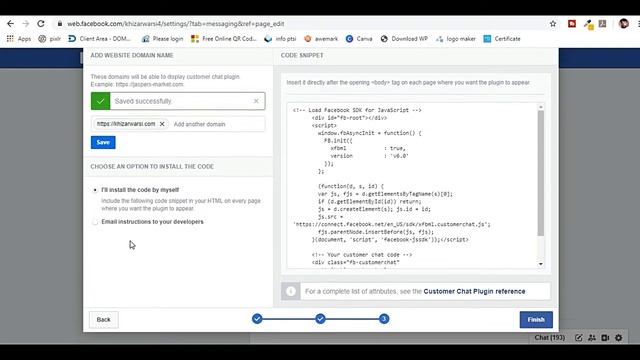640x360 pixels.
Task: Open the Client Area - DOM... bookmark
Action: click(99, 39)
